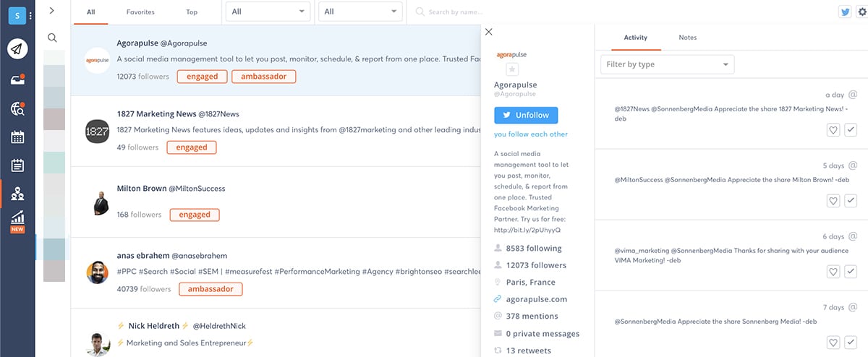Mark the VIMA Marketing tweet as reviewed
Screen dimensions: 868x357
point(850,272)
